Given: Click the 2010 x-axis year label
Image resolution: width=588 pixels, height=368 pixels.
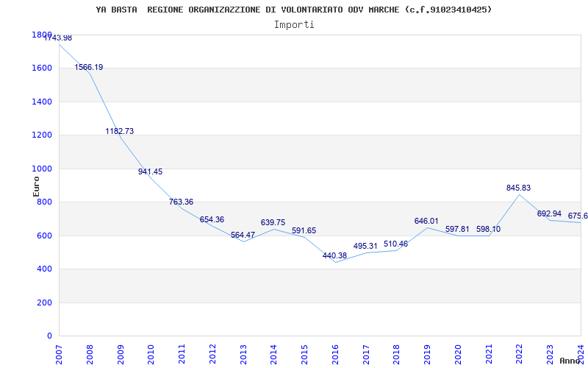Looking at the screenshot, I should (x=151, y=354).
